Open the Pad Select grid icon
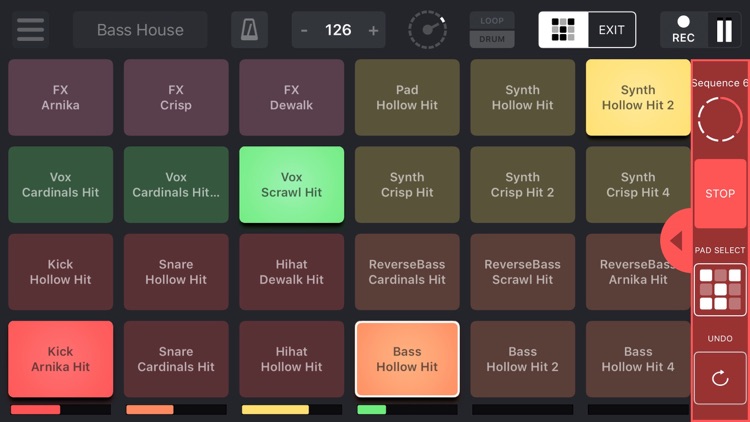750x422 pixels. pyautogui.click(x=720, y=289)
